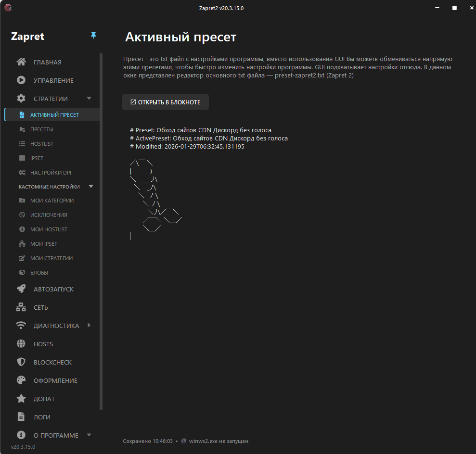Expand the Диагностика submenu arrow
Screen dimensions: 476x454
[x=89, y=326]
